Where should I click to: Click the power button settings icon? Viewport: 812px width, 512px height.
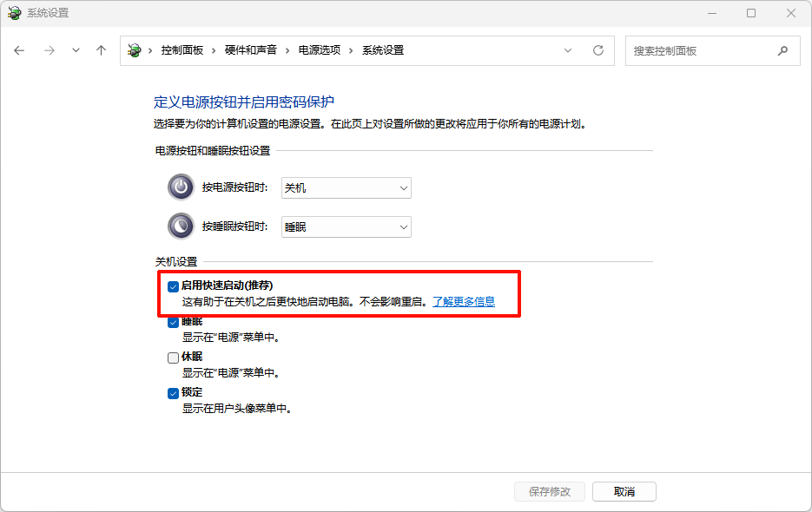click(180, 187)
